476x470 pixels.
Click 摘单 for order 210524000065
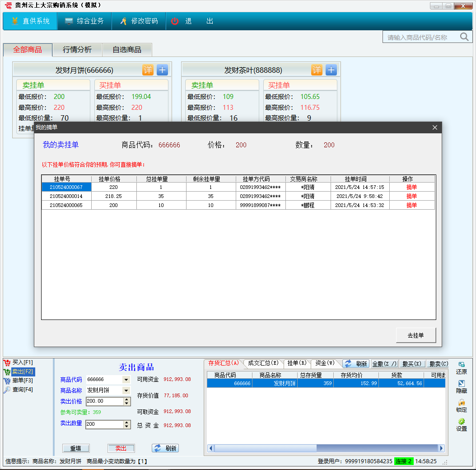[411, 205]
